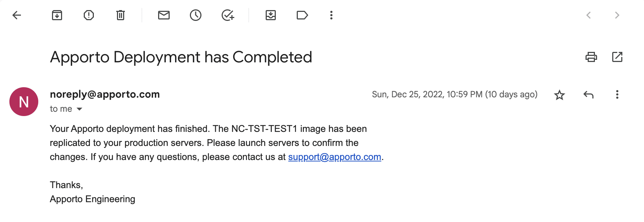644x222 pixels.
Task: Print the Apporto Deployment email
Action: tap(591, 57)
